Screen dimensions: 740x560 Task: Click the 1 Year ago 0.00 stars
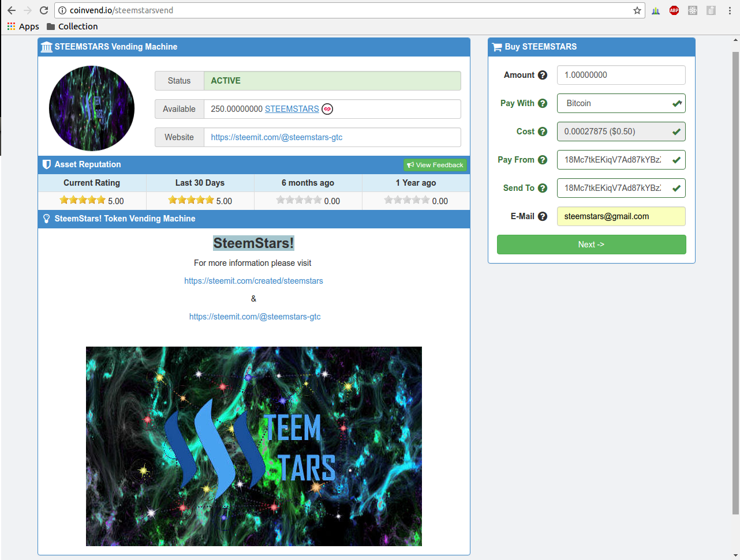pyautogui.click(x=407, y=200)
